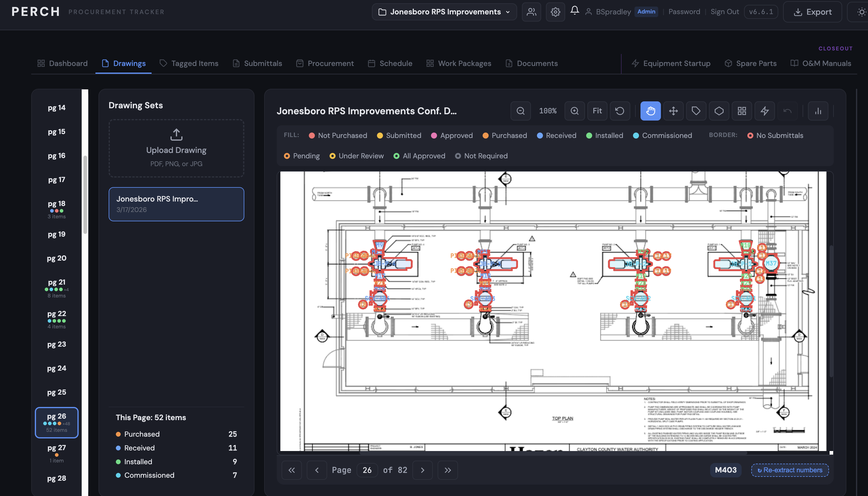
Task: Click the BSpradley username
Action: click(613, 12)
